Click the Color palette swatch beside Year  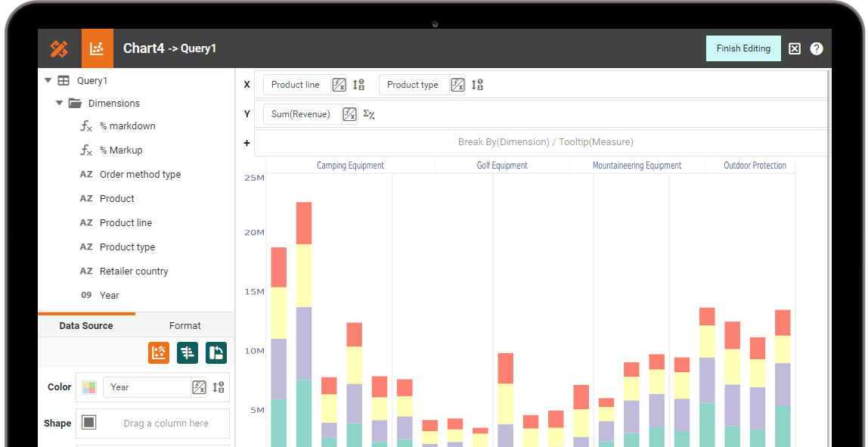(x=88, y=386)
